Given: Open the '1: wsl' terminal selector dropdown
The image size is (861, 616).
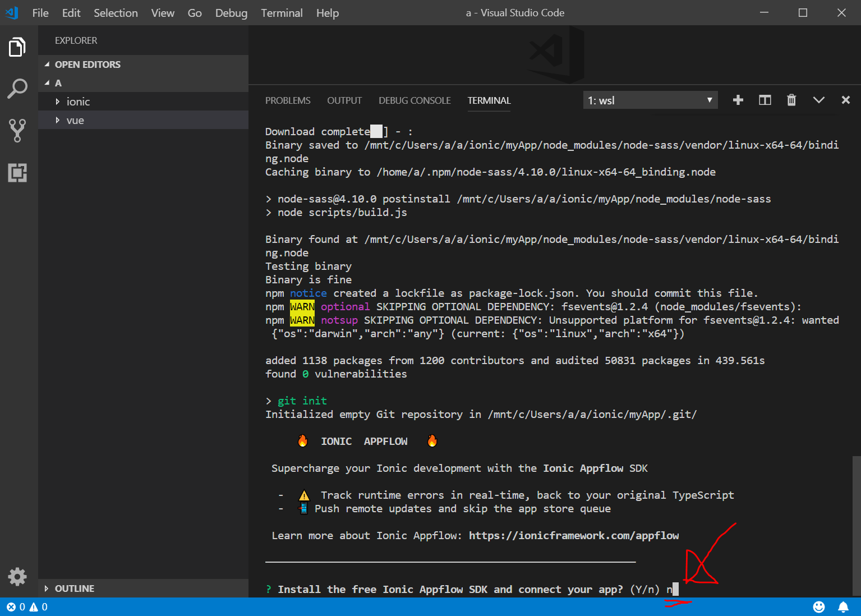Looking at the screenshot, I should point(650,100).
